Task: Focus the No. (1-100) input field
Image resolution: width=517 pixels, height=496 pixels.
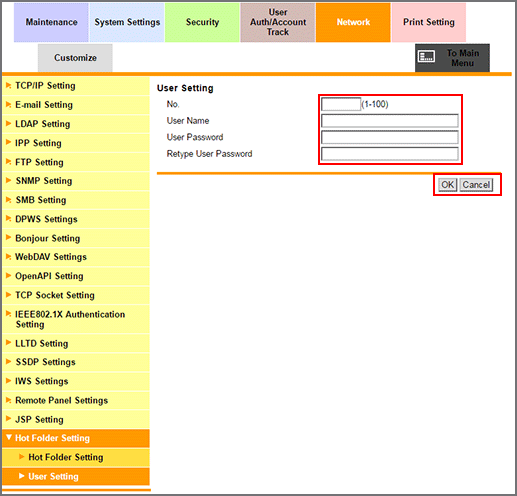Action: (341, 104)
